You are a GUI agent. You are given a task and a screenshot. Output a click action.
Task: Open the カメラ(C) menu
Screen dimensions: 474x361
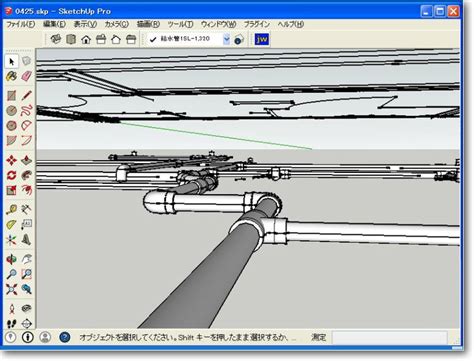[x=117, y=24]
